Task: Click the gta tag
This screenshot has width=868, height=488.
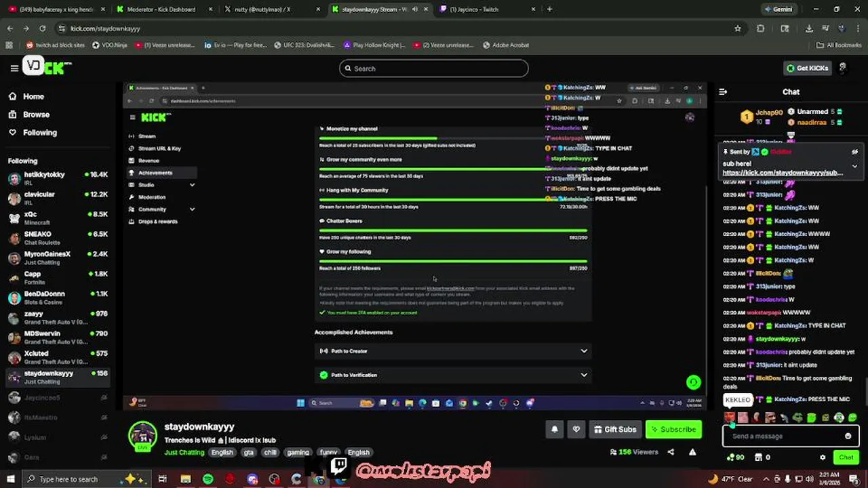Action: click(x=249, y=453)
